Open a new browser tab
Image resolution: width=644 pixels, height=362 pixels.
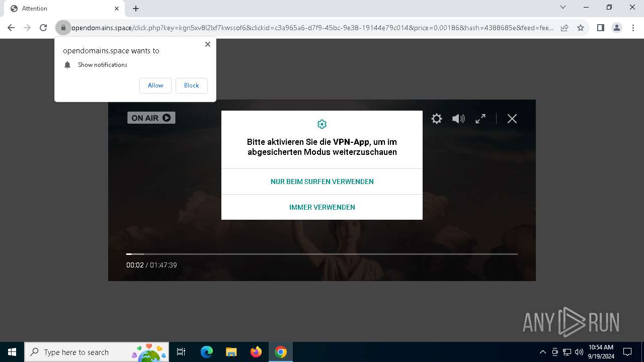[x=136, y=9]
